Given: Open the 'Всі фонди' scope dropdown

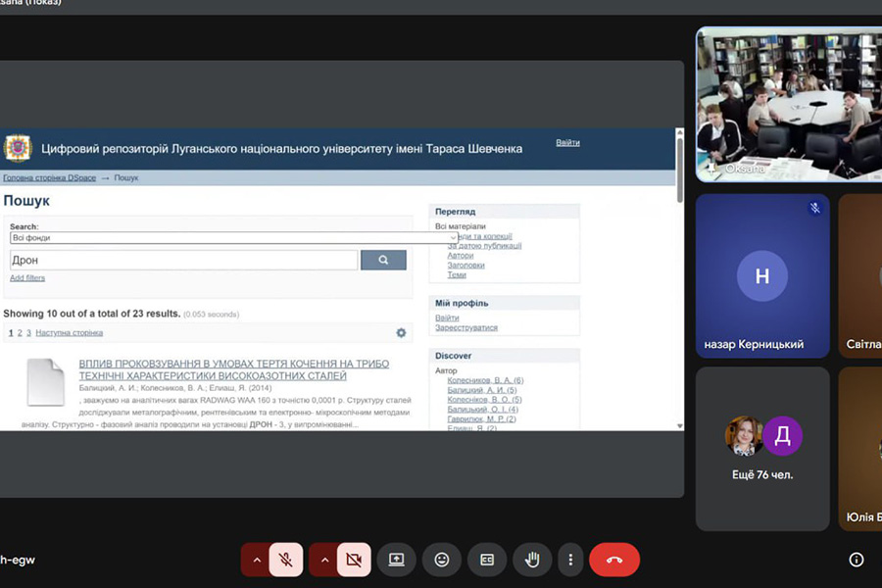Looking at the screenshot, I should click(233, 237).
